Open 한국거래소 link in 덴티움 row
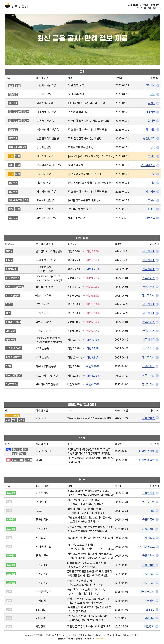The width and height of the screenshot is (164, 644). click(x=148, y=251)
